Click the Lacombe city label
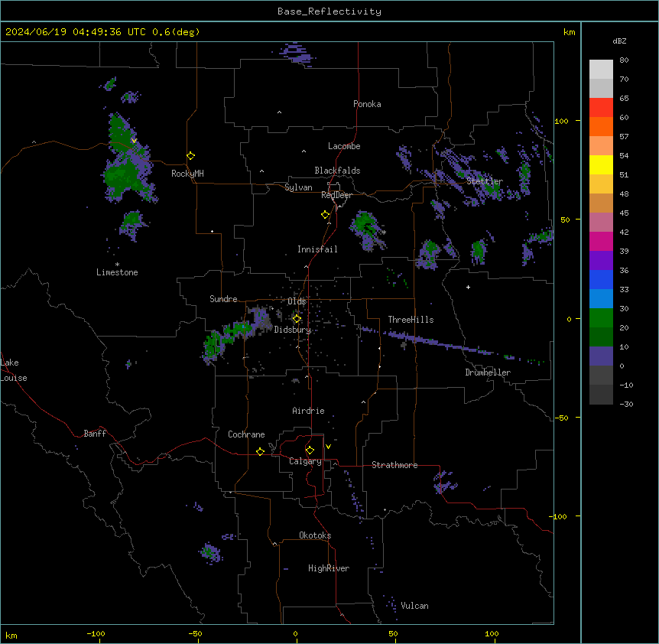659x644 pixels. coord(344,146)
